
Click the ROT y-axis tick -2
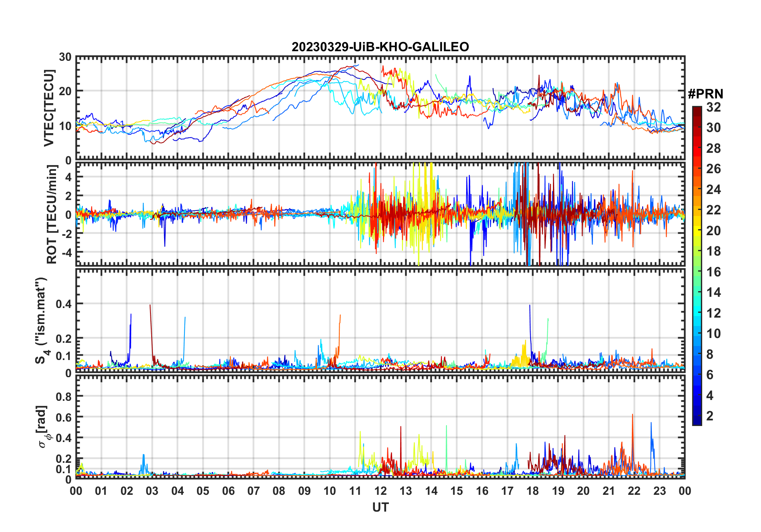point(66,234)
